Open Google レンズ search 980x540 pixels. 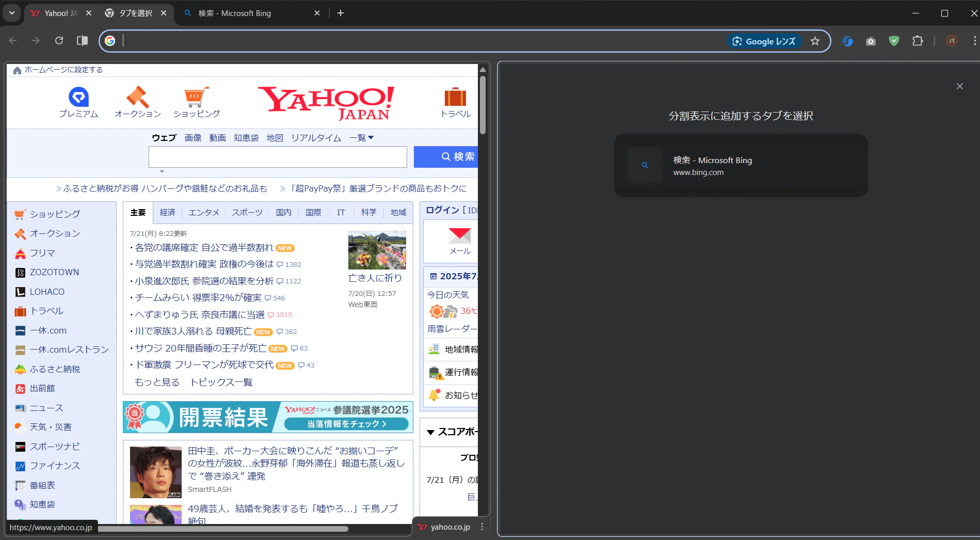coord(764,41)
